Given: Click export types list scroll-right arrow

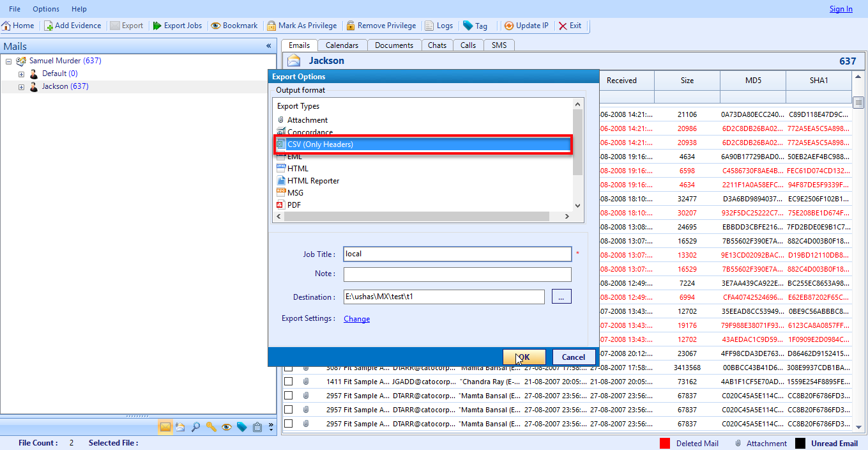Looking at the screenshot, I should point(567,217).
